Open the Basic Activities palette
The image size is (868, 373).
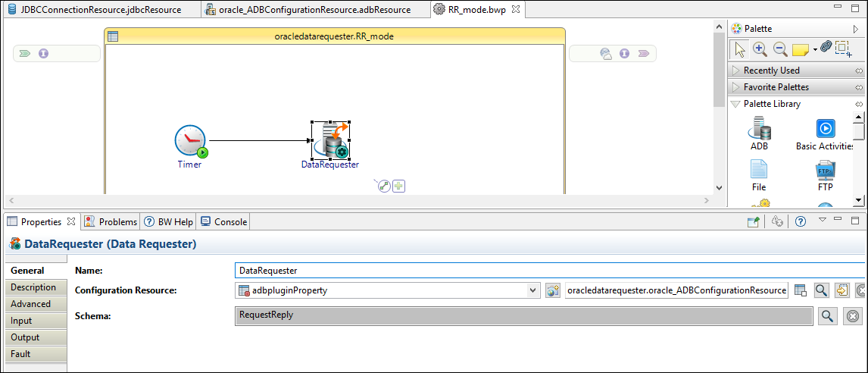click(826, 134)
